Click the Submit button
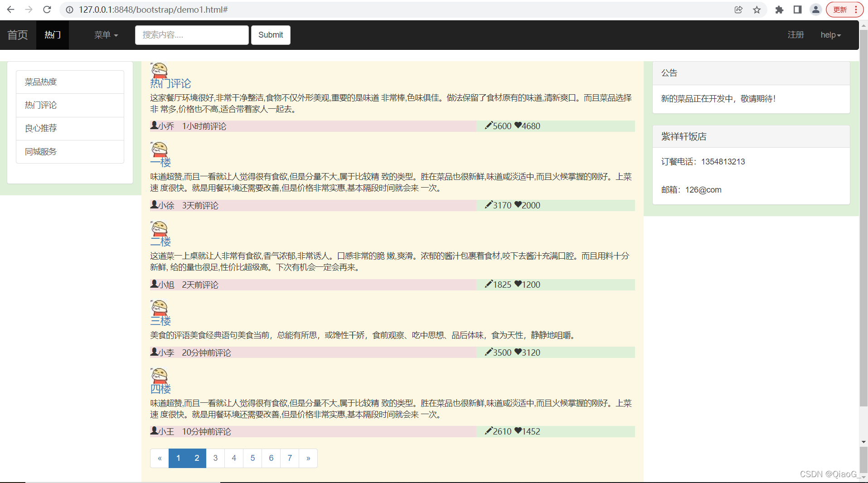 pyautogui.click(x=271, y=35)
